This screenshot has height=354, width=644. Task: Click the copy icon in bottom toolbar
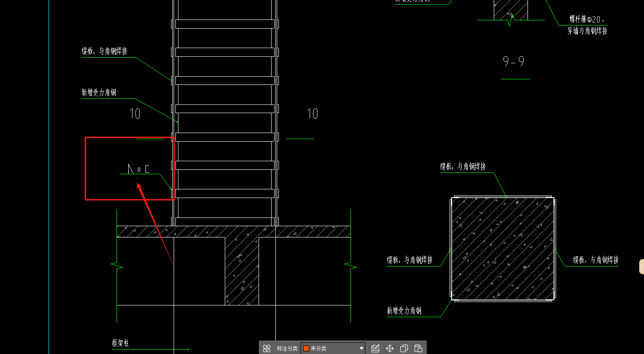[404, 348]
